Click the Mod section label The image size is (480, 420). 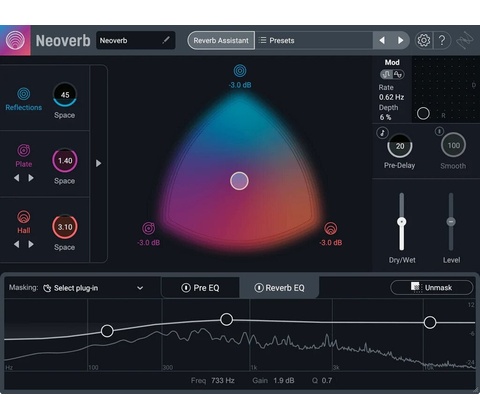(x=392, y=62)
